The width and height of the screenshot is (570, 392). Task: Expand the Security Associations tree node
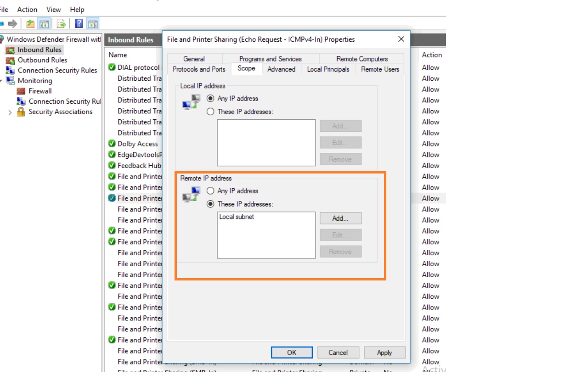tap(10, 112)
